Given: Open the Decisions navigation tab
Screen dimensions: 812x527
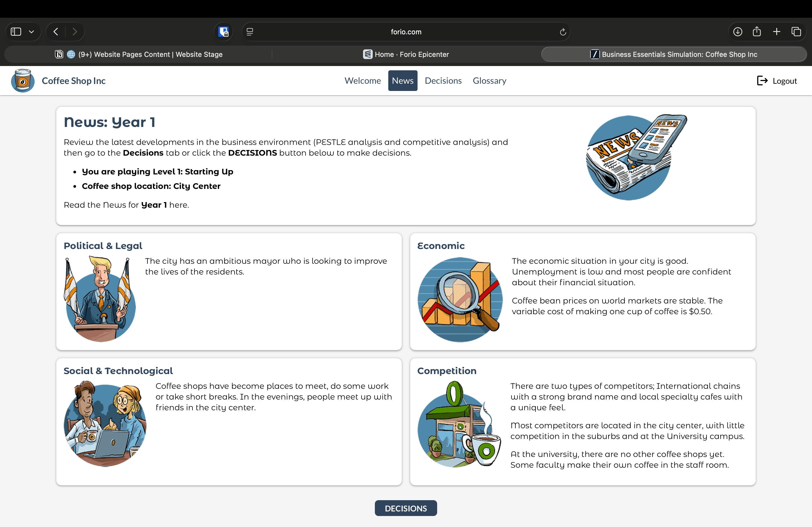Looking at the screenshot, I should tap(443, 81).
